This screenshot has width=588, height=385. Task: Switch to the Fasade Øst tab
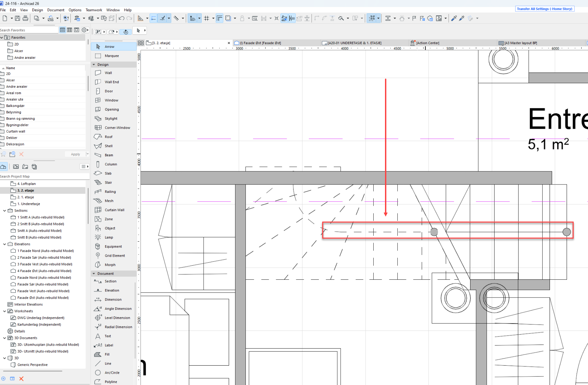tap(262, 43)
